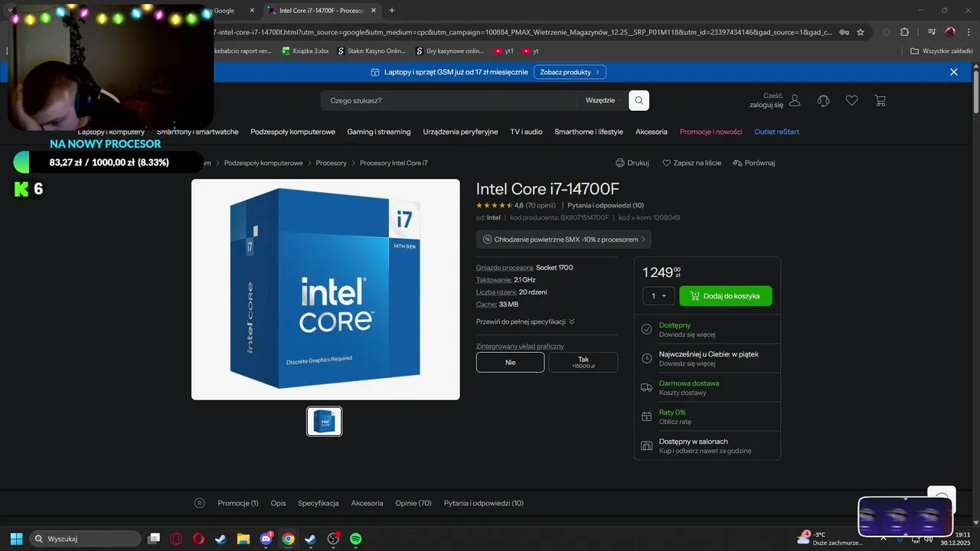This screenshot has height=551, width=980.
Task: Open Opera GX from taskbar
Action: [176, 539]
